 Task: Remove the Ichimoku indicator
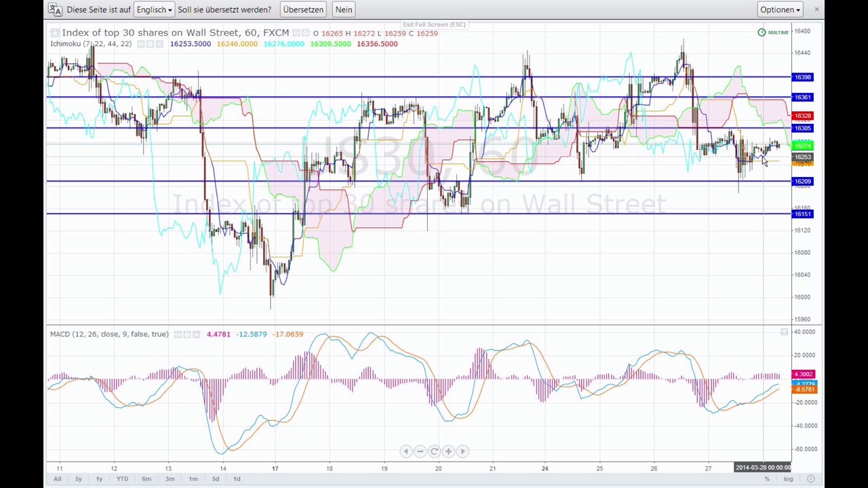[160, 44]
